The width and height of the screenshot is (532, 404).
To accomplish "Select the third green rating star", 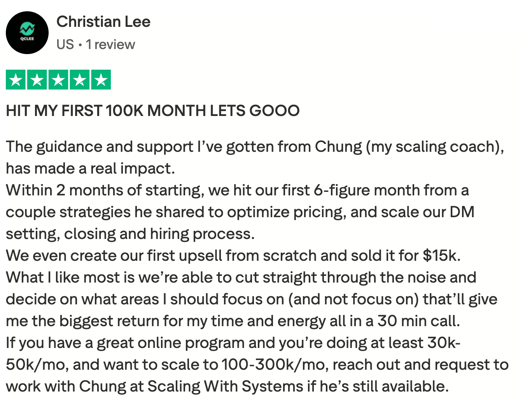I will coord(58,80).
